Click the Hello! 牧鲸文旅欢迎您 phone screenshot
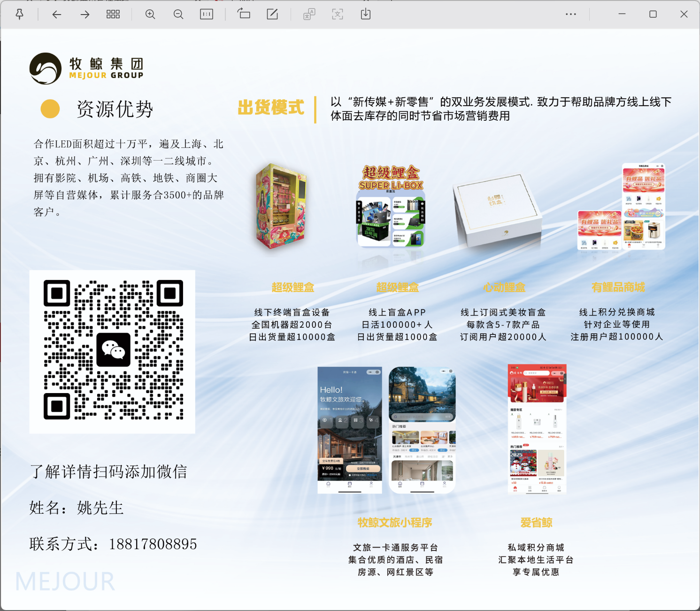 tap(350, 430)
